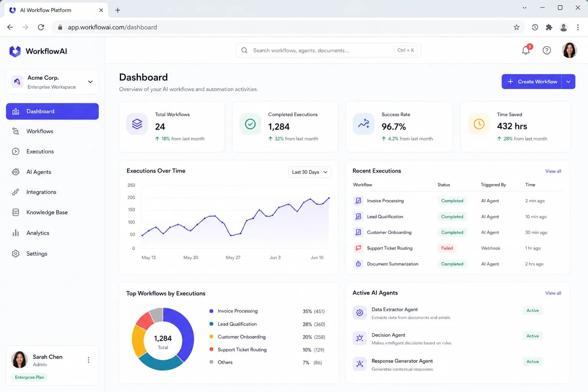The width and height of the screenshot is (588, 392).
Task: Click the Create Workflow button
Action: click(x=532, y=82)
